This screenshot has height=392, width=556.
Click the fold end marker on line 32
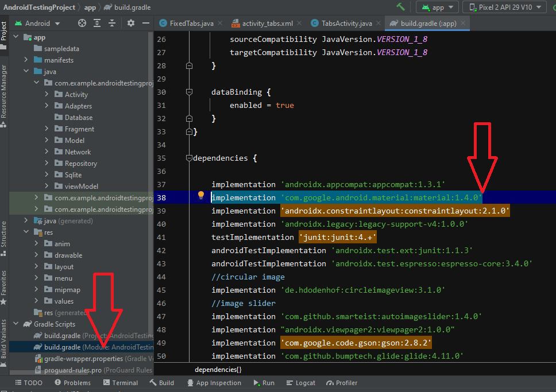(189, 118)
